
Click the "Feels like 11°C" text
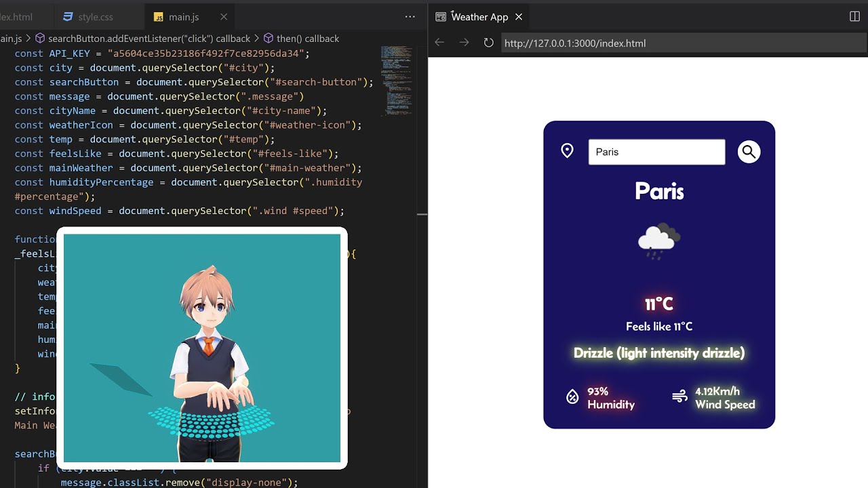click(659, 327)
